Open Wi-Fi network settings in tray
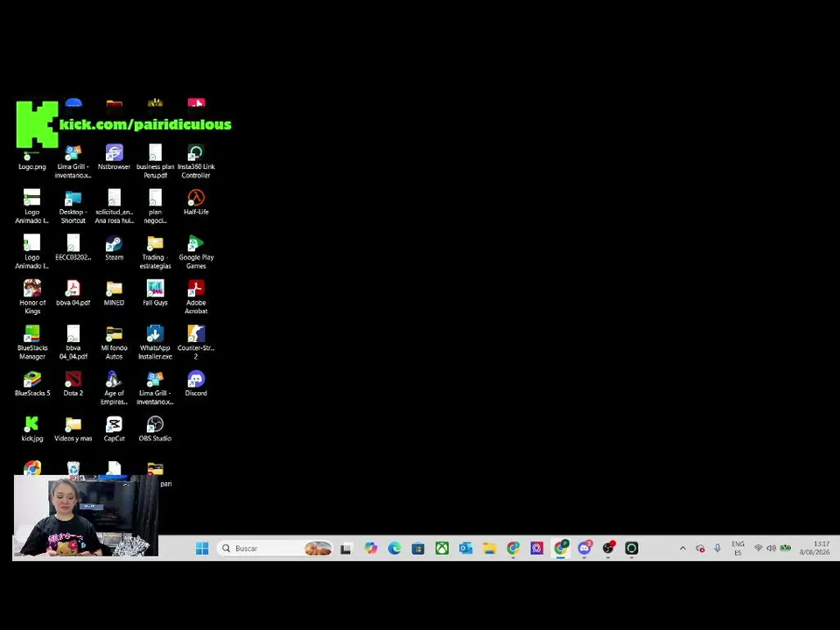Image resolution: width=840 pixels, height=630 pixels. pos(758,548)
